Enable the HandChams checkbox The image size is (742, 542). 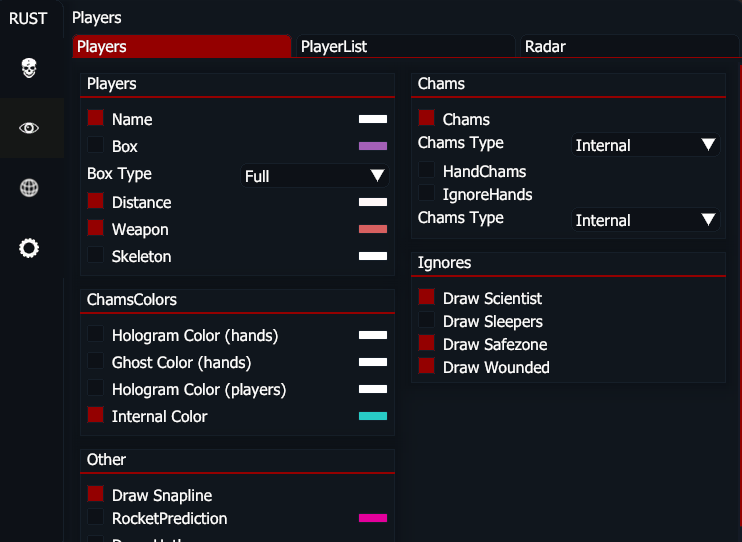[427, 171]
